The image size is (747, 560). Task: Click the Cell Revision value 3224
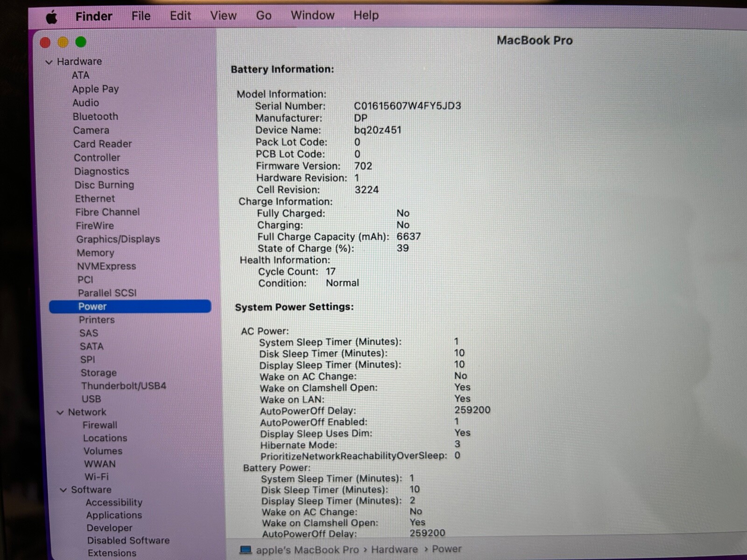(367, 190)
